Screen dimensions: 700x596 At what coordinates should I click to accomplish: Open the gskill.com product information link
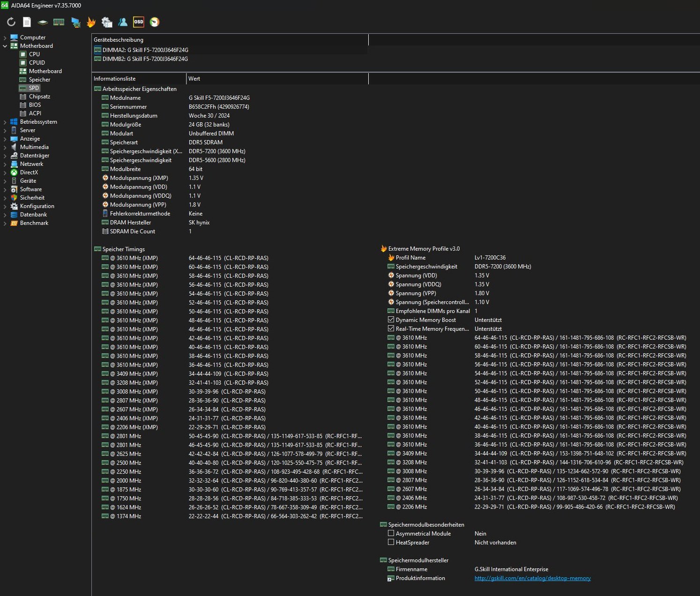(x=532, y=578)
